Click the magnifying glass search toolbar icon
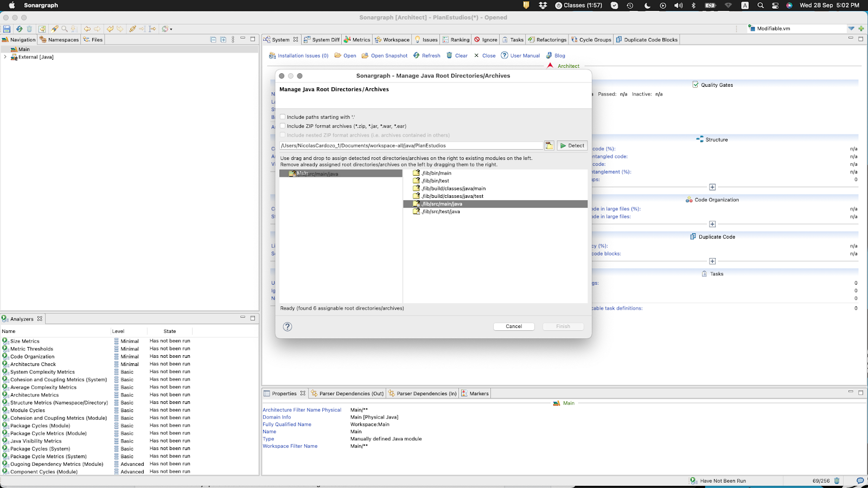This screenshot has width=868, height=488. 65,29
